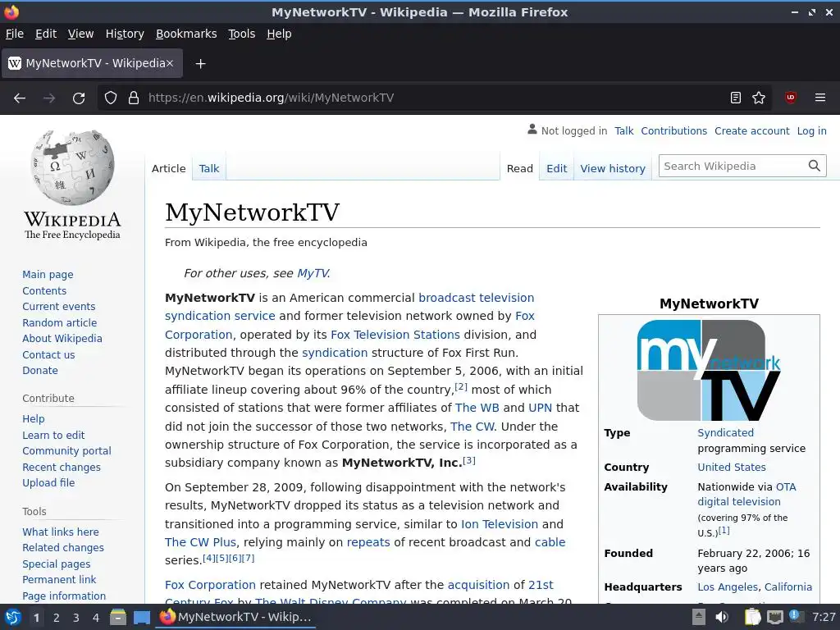Open What links here tool link
This screenshot has width=840, height=630.
[x=61, y=532]
